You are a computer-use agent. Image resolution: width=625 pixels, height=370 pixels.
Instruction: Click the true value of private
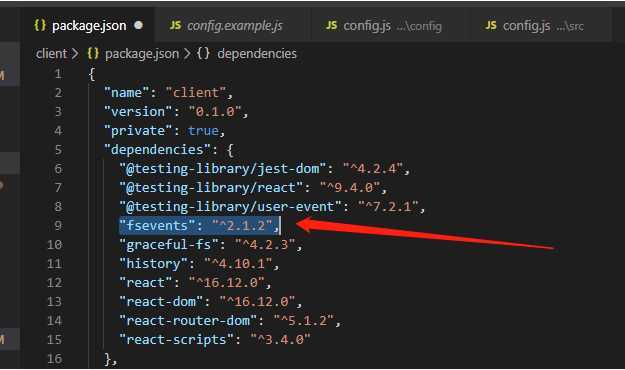(x=203, y=131)
